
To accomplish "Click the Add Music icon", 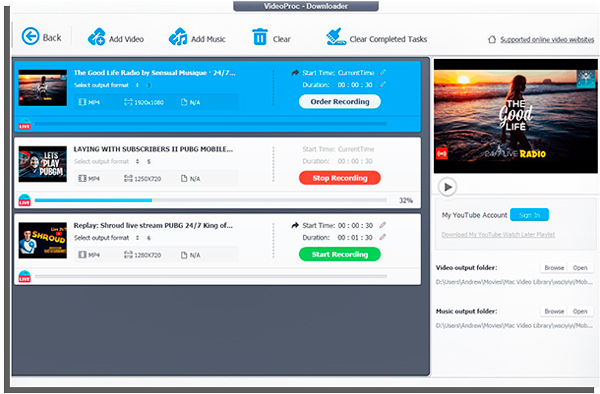I will tap(178, 37).
